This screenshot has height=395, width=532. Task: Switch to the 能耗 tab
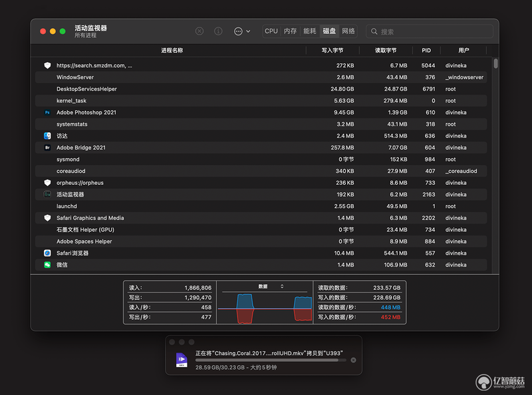tap(310, 31)
